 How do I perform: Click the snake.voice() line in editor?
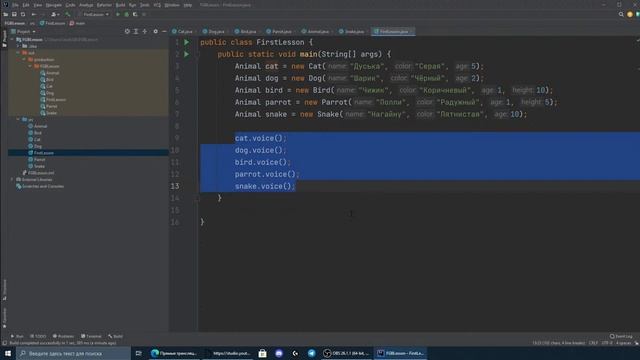click(x=265, y=186)
